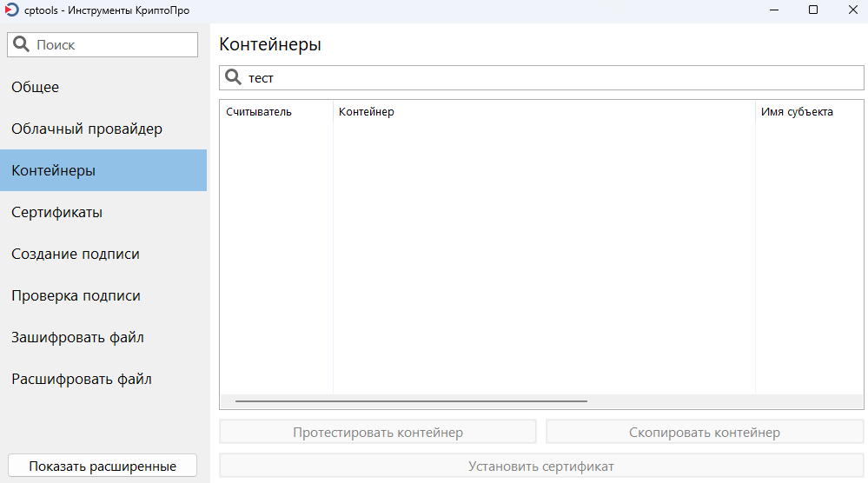This screenshot has width=868, height=483.
Task: Minimize the cptools window
Action: tap(774, 10)
